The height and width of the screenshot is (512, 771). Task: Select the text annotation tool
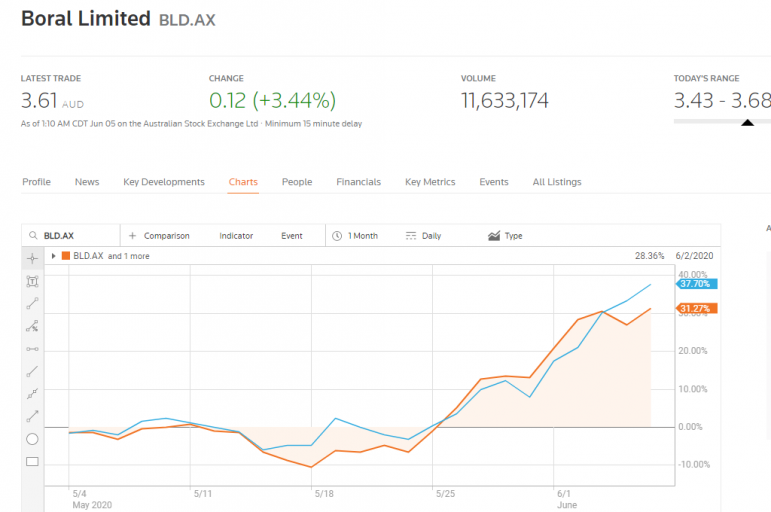click(32, 281)
